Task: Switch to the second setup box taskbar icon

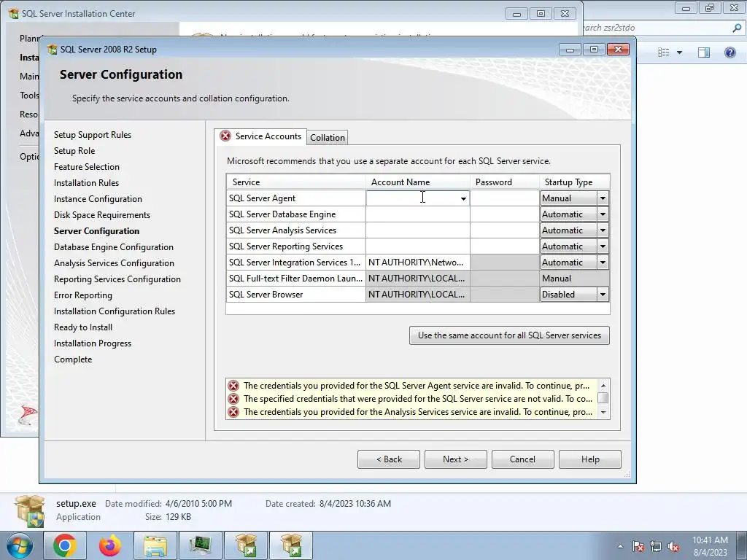Action: (291, 545)
